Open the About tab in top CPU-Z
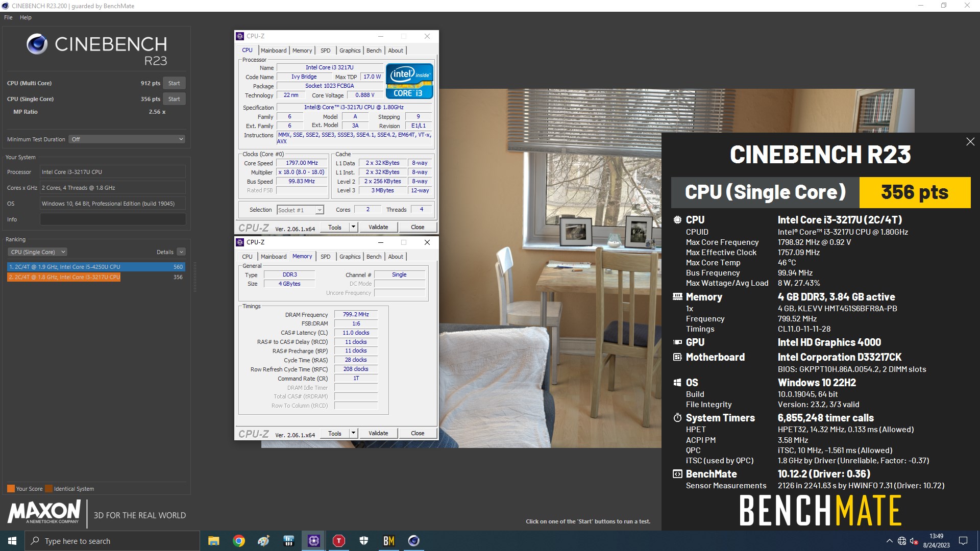 [396, 51]
